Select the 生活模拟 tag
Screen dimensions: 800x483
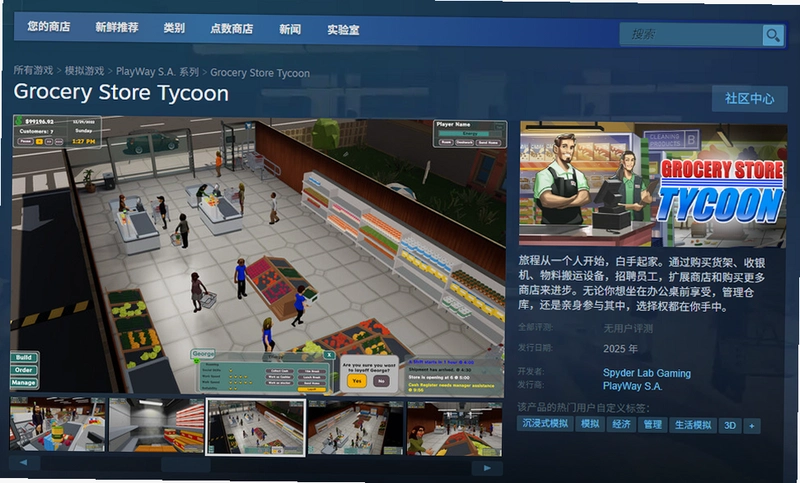tap(693, 425)
